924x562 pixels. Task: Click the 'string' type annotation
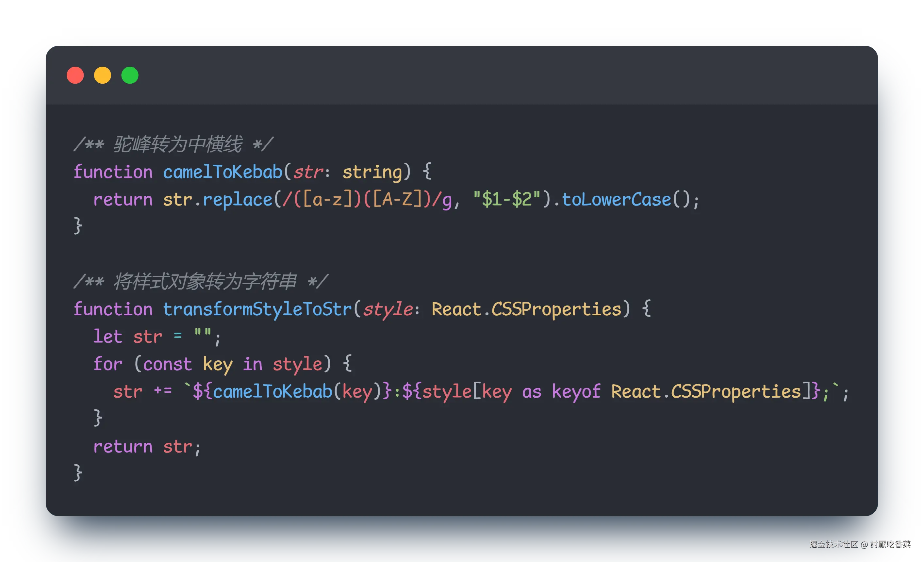click(x=372, y=172)
